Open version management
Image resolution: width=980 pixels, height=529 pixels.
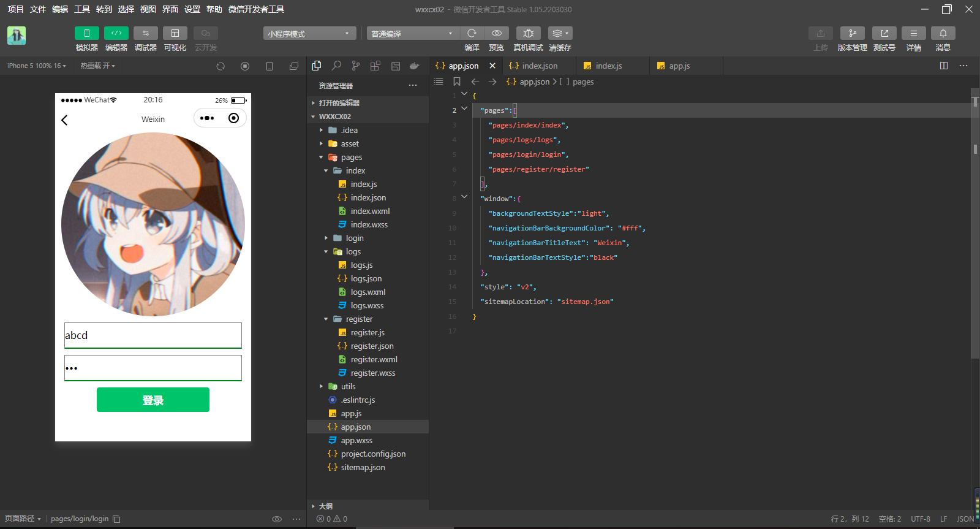pyautogui.click(x=852, y=33)
